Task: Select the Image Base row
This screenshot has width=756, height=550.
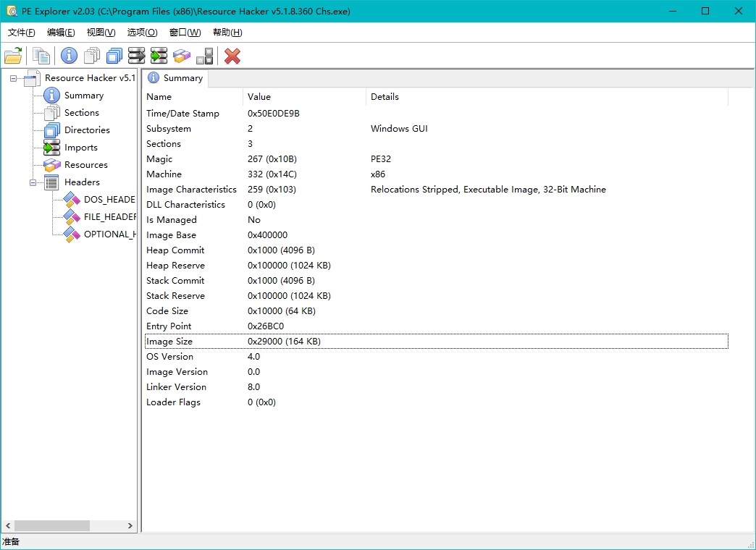Action: point(437,235)
